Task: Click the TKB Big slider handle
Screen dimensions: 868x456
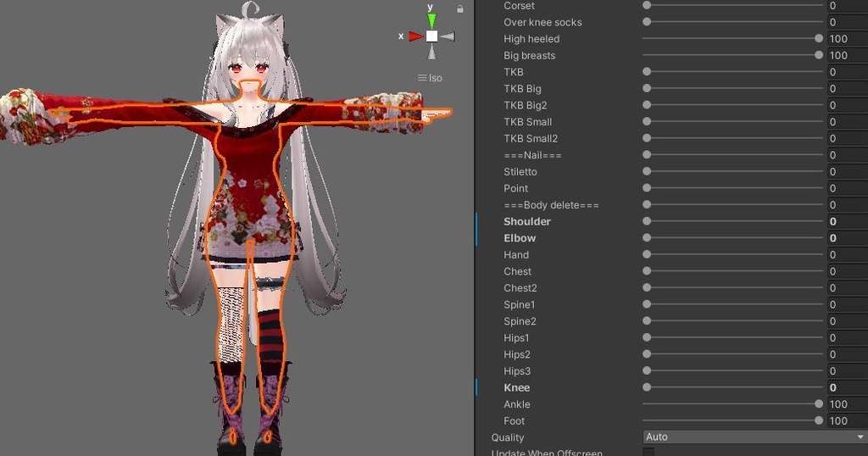Action: [647, 88]
